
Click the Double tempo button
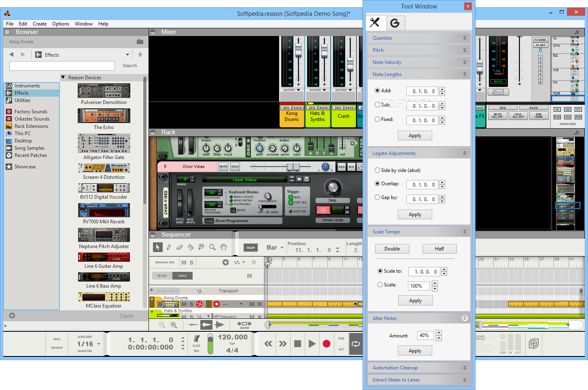coord(392,249)
